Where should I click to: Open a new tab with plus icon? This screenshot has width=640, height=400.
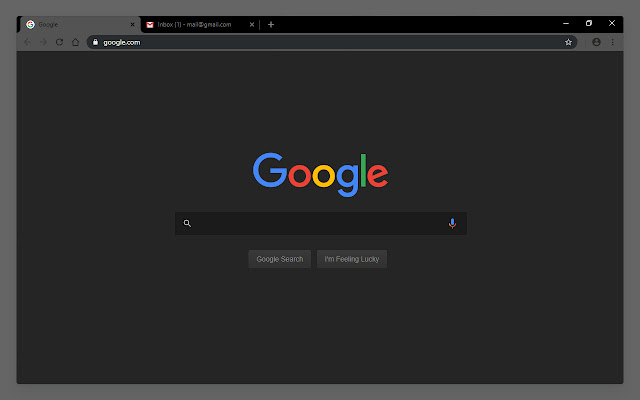[271, 24]
